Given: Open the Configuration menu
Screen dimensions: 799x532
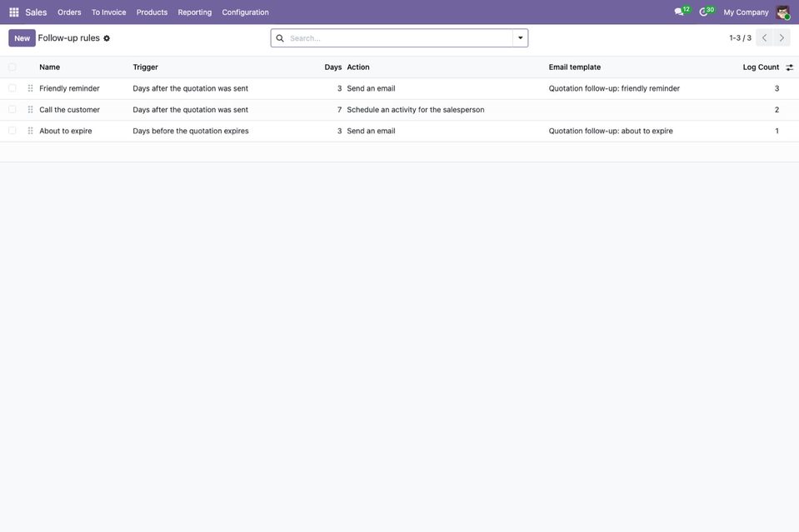Looking at the screenshot, I should tap(245, 12).
